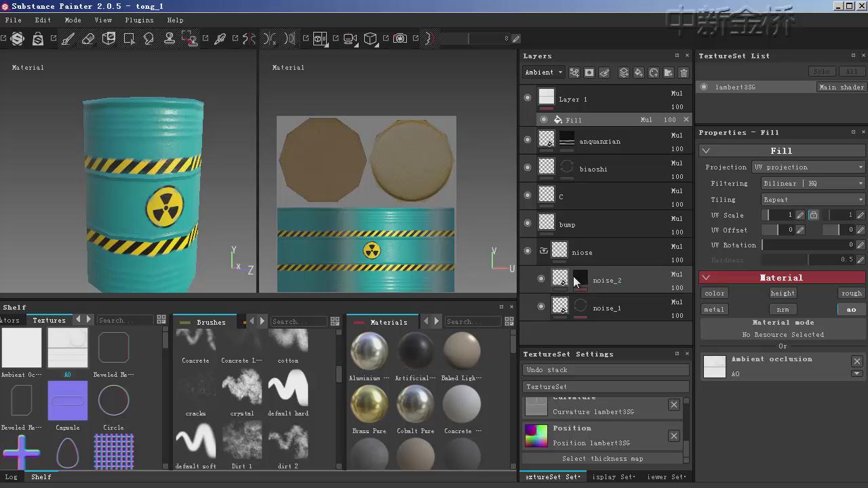The height and width of the screenshot is (488, 868).
Task: Hide the bump layer
Action: pos(528,223)
